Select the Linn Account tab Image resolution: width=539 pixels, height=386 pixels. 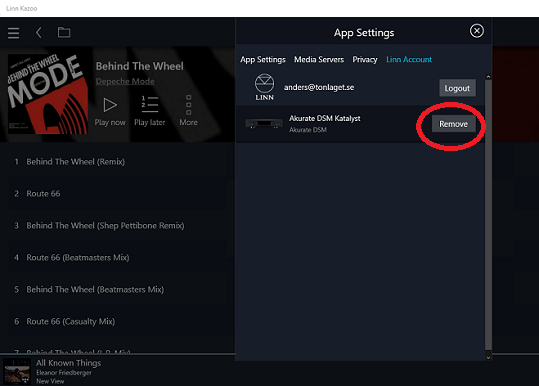click(x=409, y=59)
